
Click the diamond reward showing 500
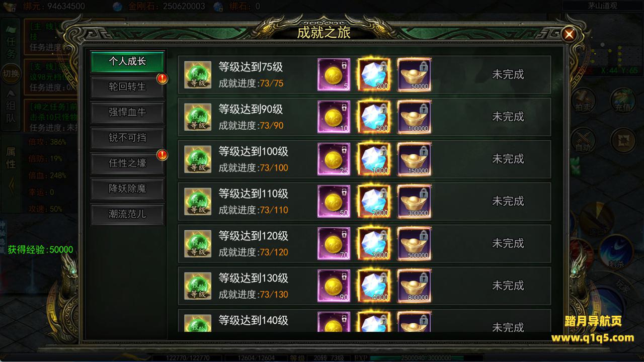(374, 117)
